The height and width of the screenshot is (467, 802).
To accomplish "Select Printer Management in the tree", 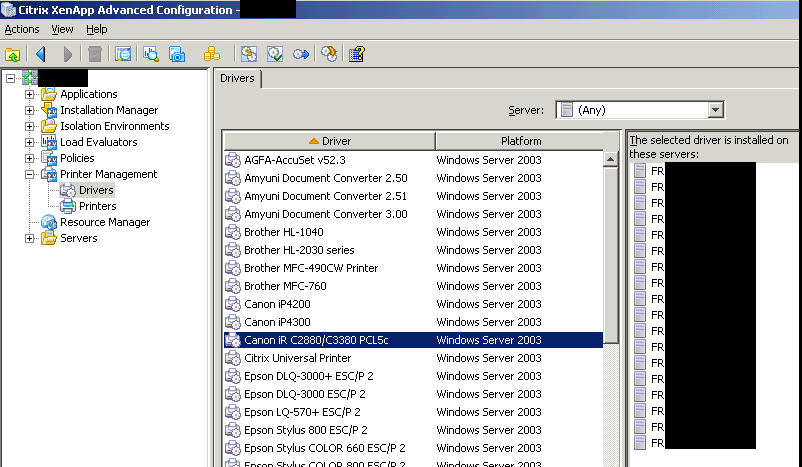I will point(108,174).
